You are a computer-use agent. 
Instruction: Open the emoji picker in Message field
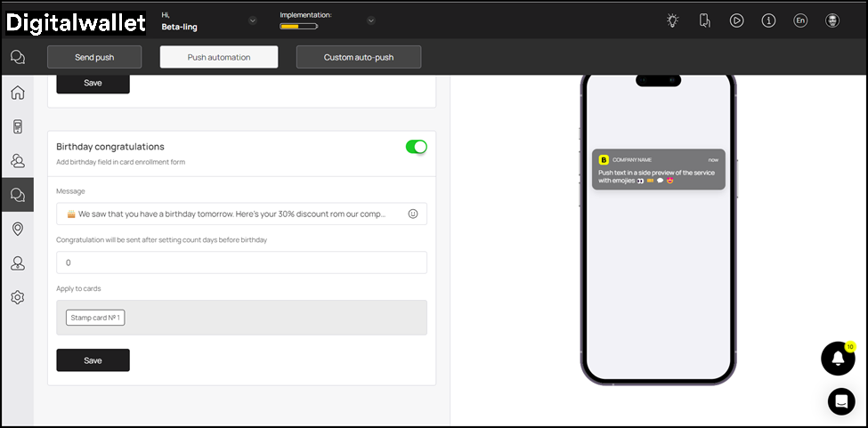coord(413,214)
